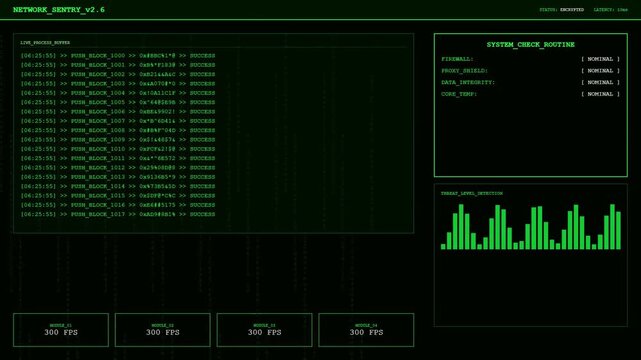Open the MODULE_03 FPS card

coord(264,330)
